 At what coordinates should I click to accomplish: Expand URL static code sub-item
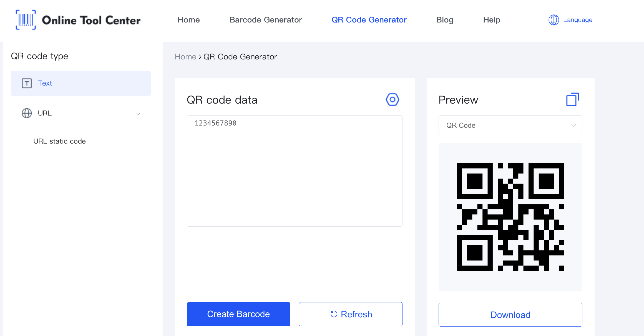tap(60, 141)
